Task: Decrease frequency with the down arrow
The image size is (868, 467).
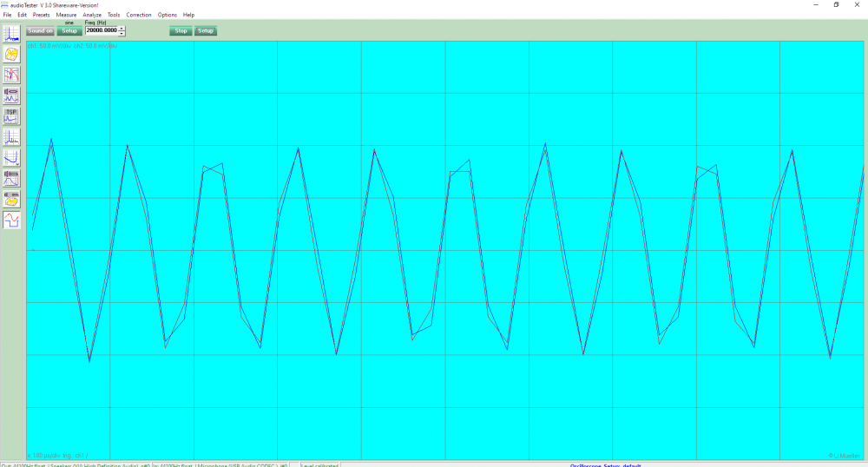Action: click(122, 33)
